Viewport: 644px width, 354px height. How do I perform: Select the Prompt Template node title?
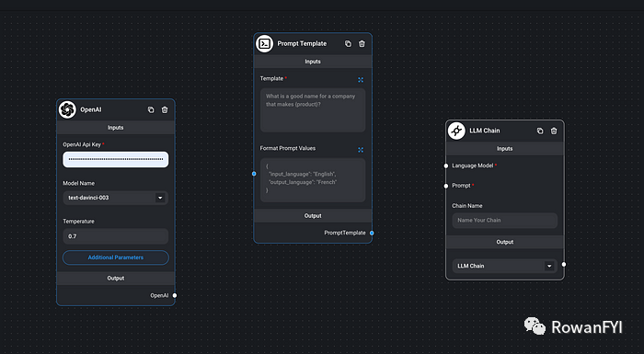tap(302, 43)
